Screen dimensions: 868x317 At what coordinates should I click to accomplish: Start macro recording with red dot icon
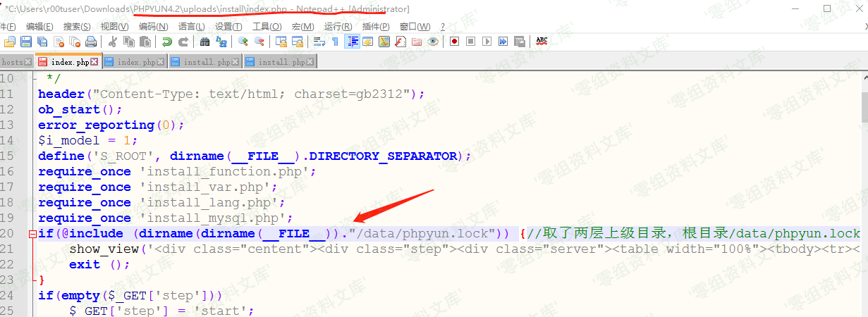[455, 42]
